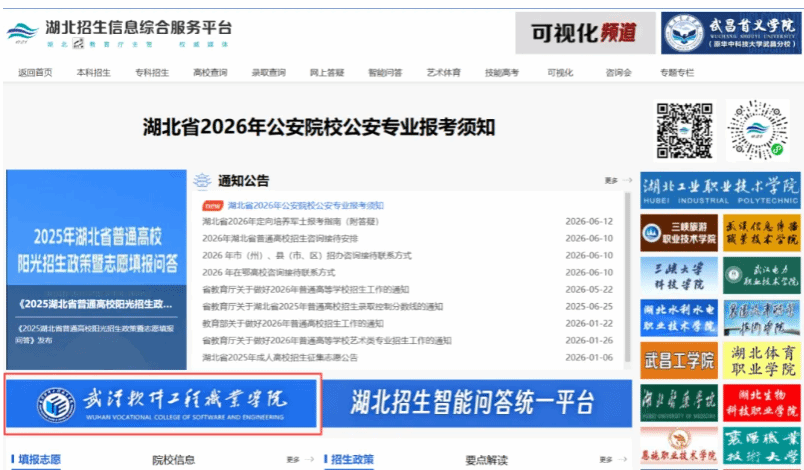
Task: Open notice about 艺术类专业招生工作
Action: pos(327,341)
